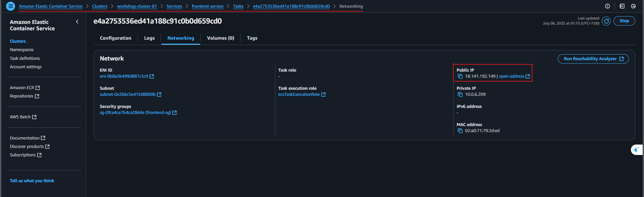Switch to the Logs tab
Viewport: 644px width, 197px height.
coord(149,38)
